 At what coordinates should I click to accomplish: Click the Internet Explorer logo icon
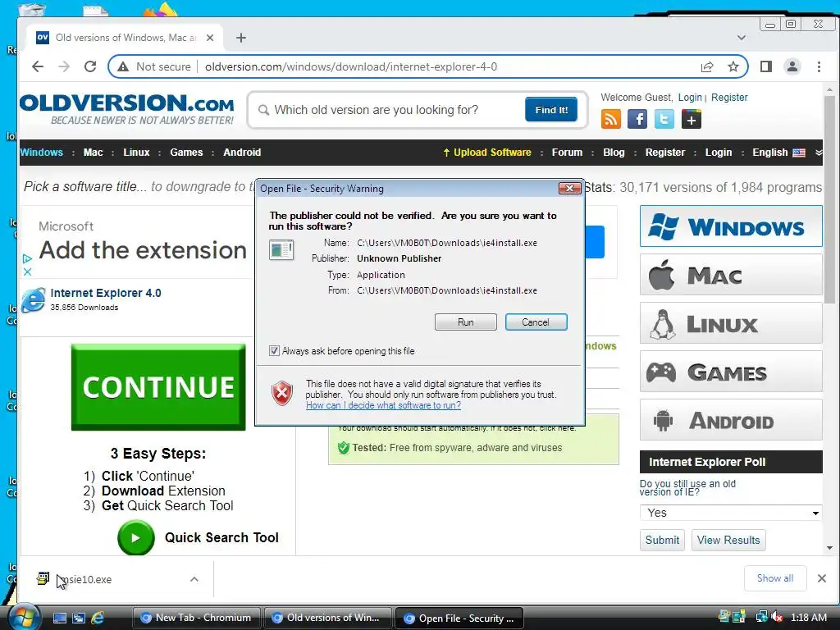click(x=33, y=300)
